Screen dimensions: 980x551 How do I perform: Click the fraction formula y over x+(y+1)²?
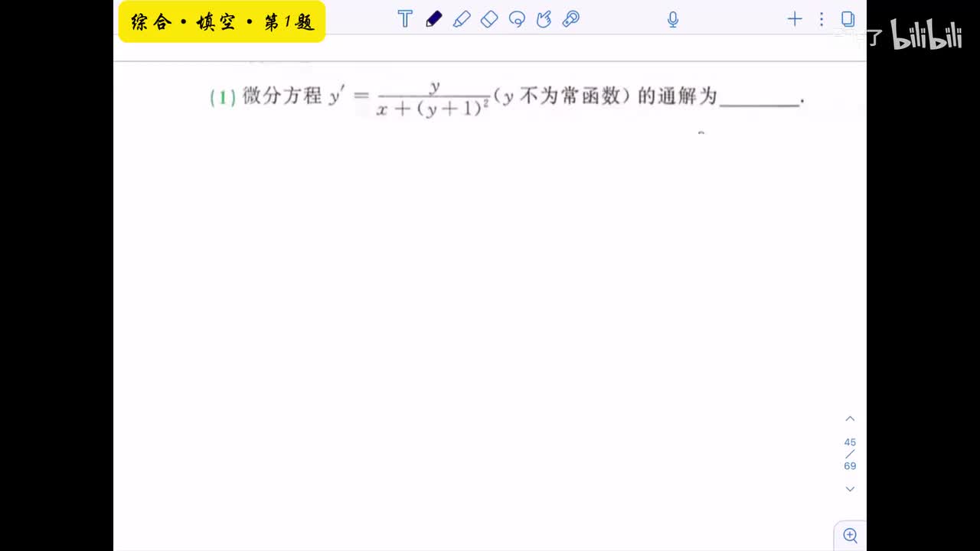click(x=433, y=99)
